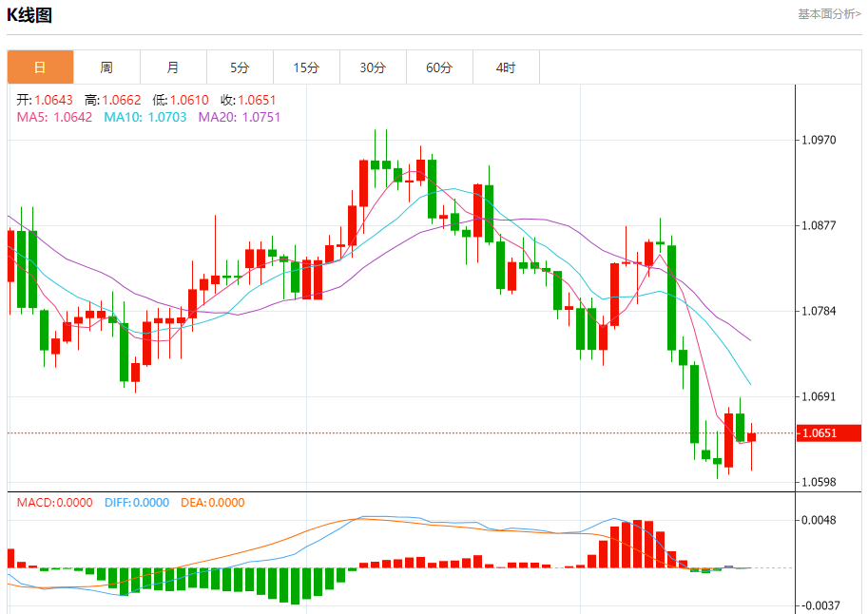The width and height of the screenshot is (868, 614).
Task: Click the DIFF:0.0000 indicator label
Action: click(x=137, y=503)
